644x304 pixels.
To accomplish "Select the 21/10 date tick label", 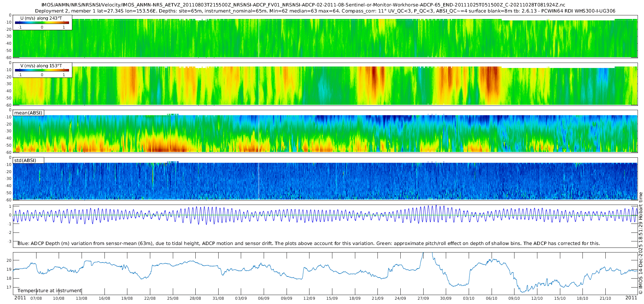I will pyautogui.click(x=605, y=298).
